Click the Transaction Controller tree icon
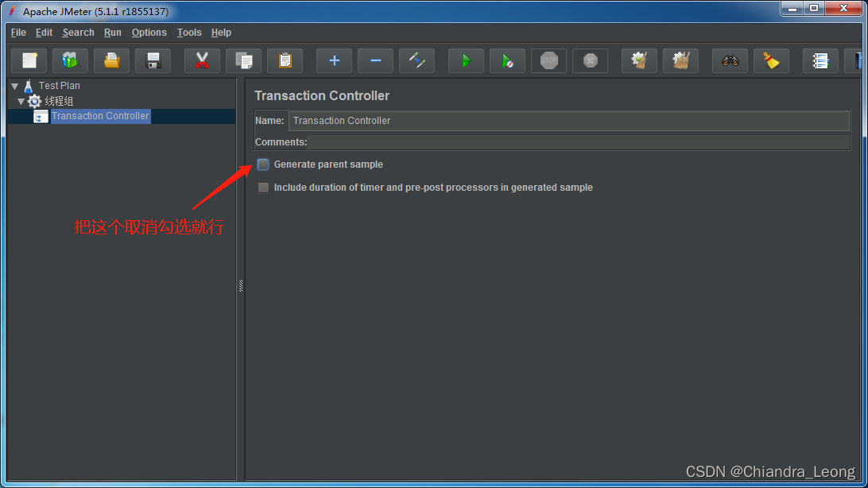Screen dimensions: 868x488 click(x=41, y=116)
